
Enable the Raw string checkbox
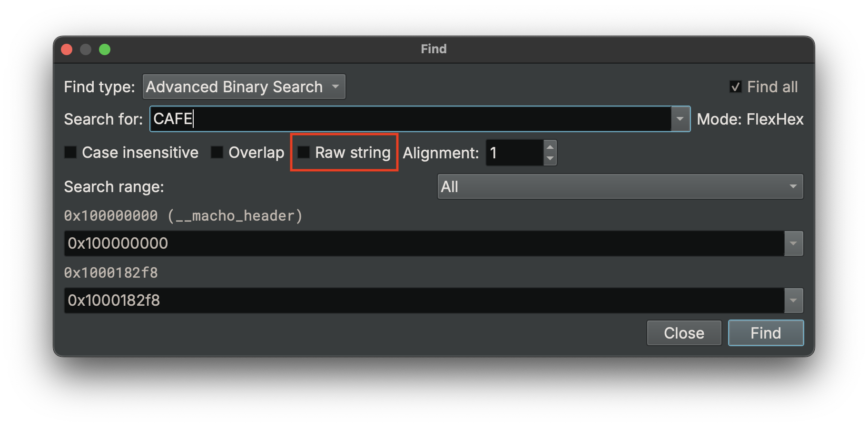coord(303,152)
